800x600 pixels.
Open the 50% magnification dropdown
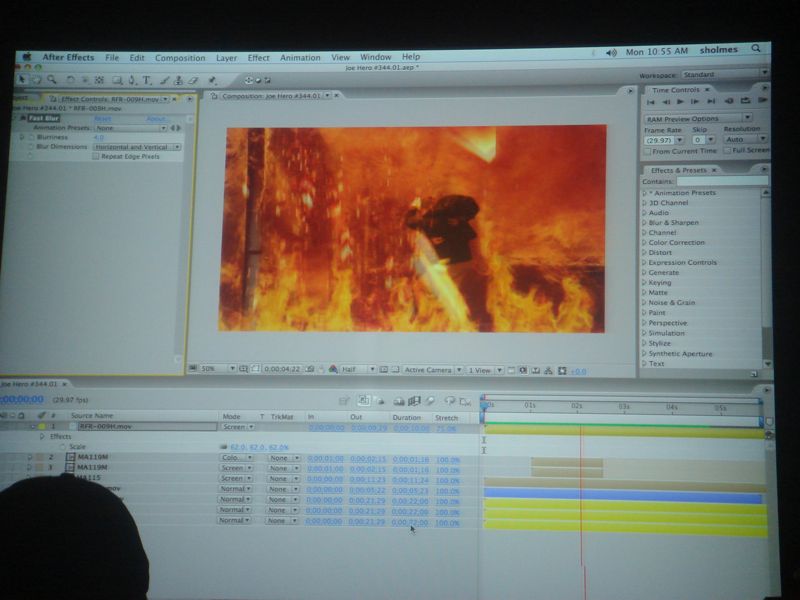tap(218, 368)
